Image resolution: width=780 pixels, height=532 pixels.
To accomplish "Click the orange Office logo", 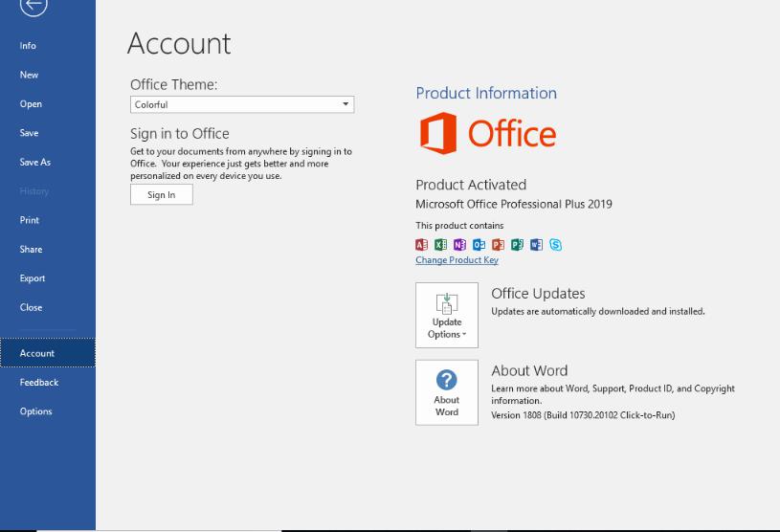I will click(488, 133).
